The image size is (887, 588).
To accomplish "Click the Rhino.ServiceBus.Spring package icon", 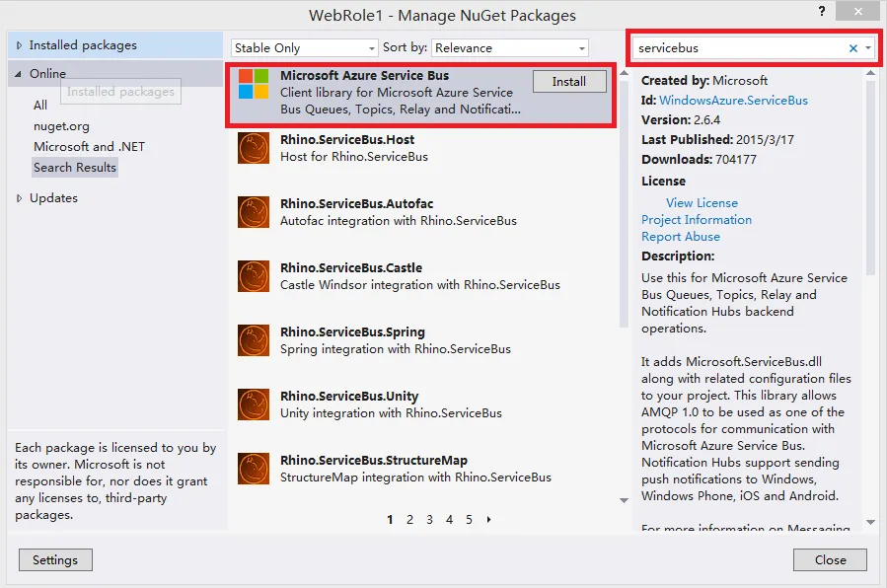I will click(253, 340).
